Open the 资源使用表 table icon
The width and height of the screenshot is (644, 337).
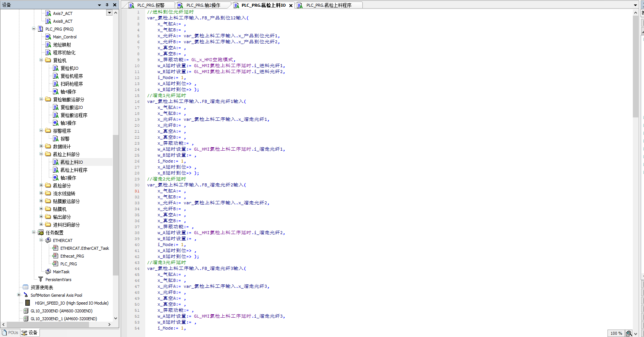click(x=26, y=287)
